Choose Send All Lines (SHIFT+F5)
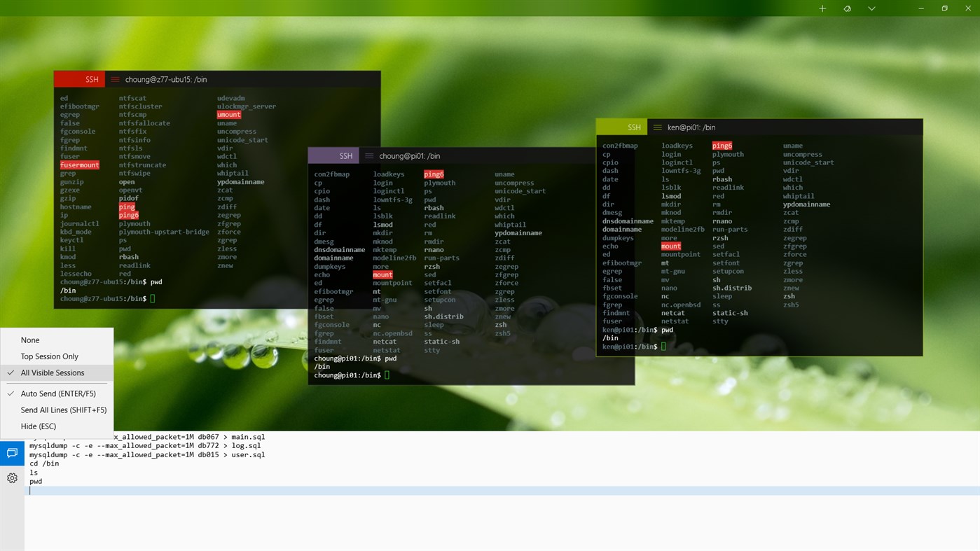 pos(57,410)
